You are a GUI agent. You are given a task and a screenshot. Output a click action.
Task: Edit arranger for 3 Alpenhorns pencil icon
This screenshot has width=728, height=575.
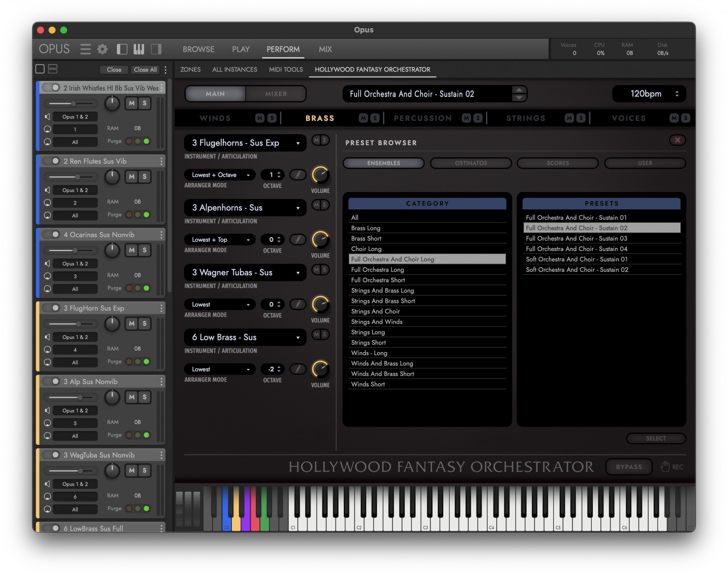coord(298,239)
